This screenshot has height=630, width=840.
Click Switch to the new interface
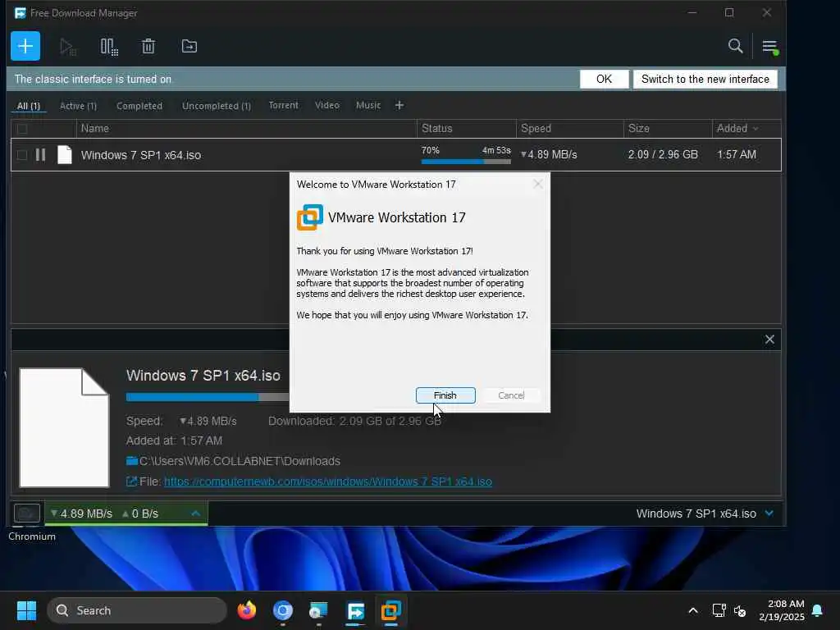coord(705,80)
